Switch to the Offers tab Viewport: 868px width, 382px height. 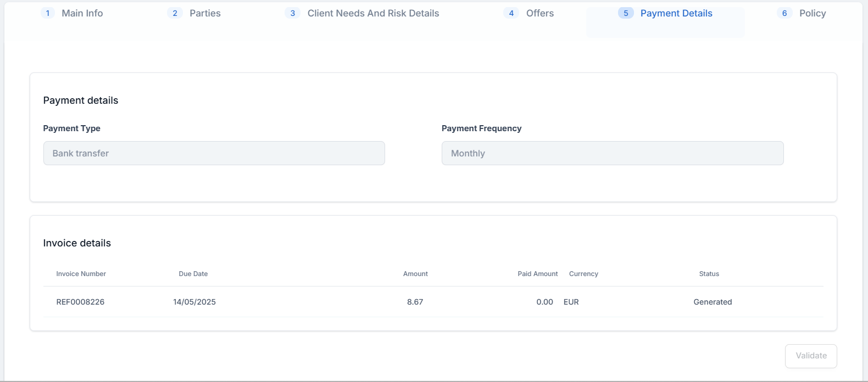(x=539, y=13)
